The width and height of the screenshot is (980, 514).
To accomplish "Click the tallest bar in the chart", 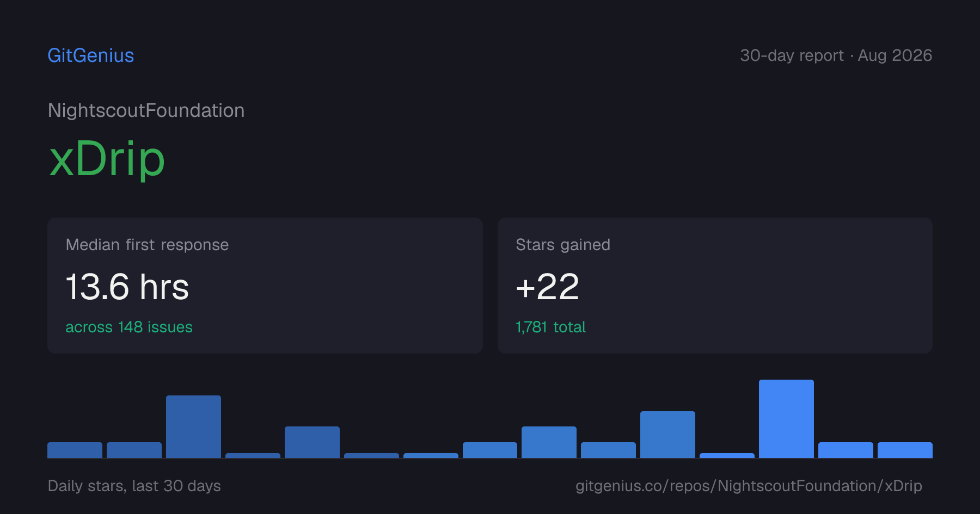I will pyautogui.click(x=786, y=419).
